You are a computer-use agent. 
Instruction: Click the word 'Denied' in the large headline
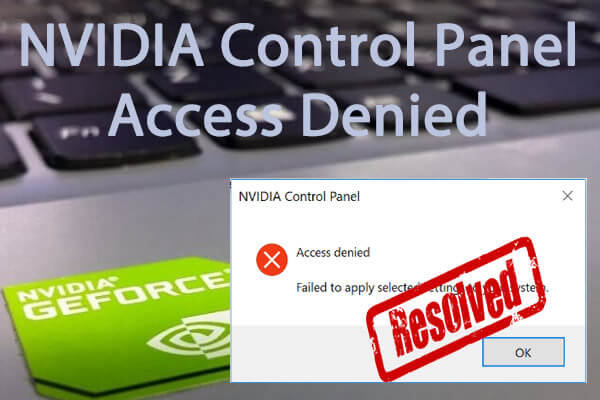point(396,114)
